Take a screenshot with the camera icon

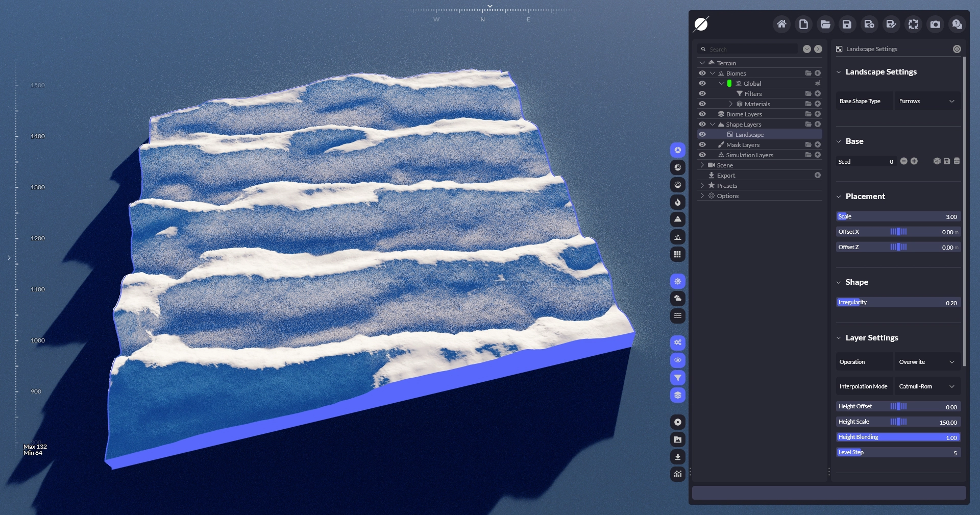pos(935,24)
